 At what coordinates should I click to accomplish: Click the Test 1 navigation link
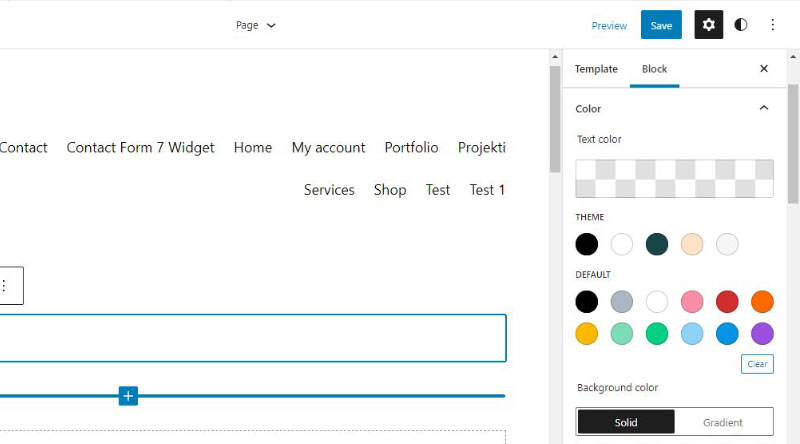487,190
